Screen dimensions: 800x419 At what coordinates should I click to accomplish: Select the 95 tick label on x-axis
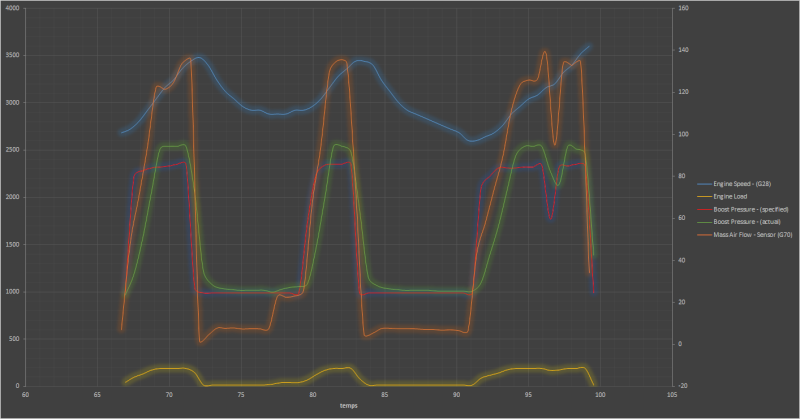(x=529, y=395)
